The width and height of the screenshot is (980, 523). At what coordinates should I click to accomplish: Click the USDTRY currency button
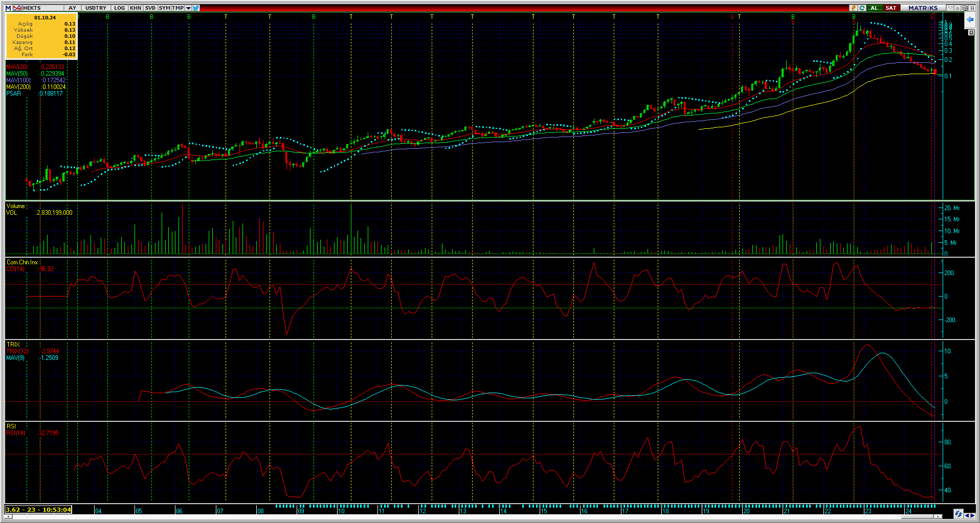pos(96,8)
